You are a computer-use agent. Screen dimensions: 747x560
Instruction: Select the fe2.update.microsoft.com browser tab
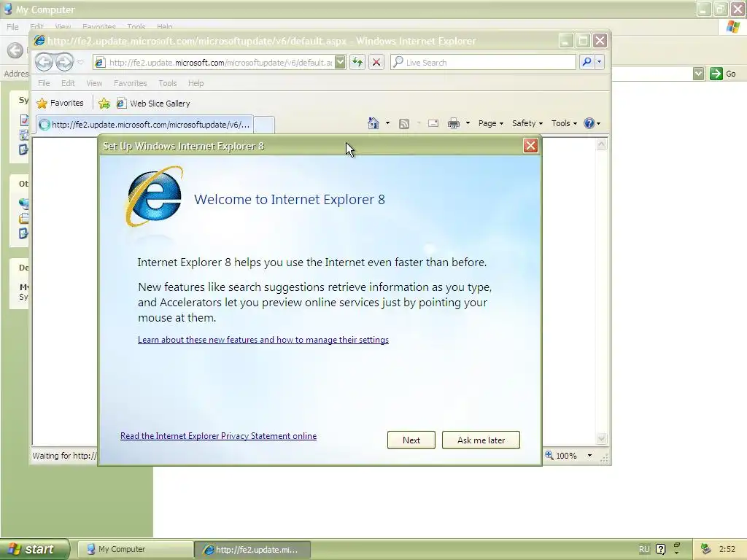coord(144,124)
